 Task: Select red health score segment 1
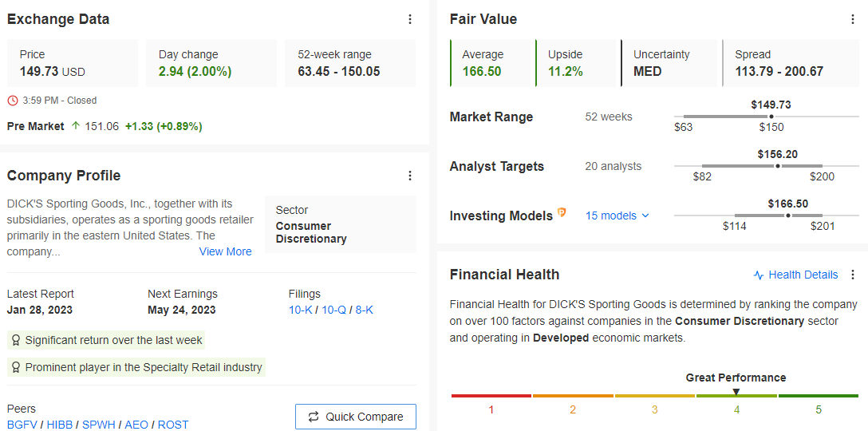pos(491,396)
